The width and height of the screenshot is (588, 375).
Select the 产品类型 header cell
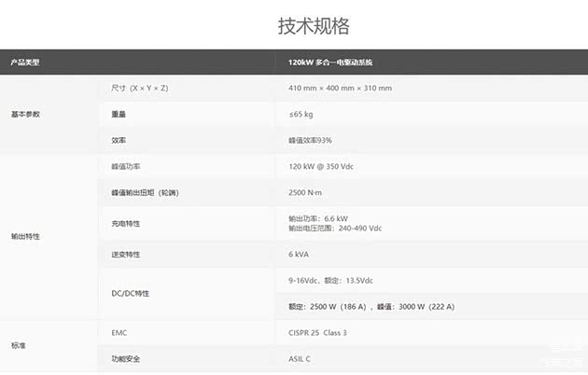point(25,62)
